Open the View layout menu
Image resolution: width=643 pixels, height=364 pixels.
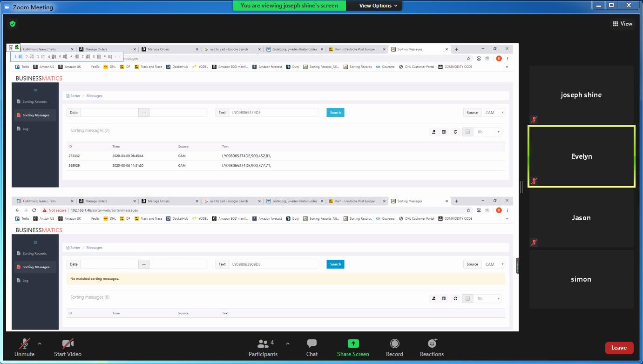pos(623,24)
